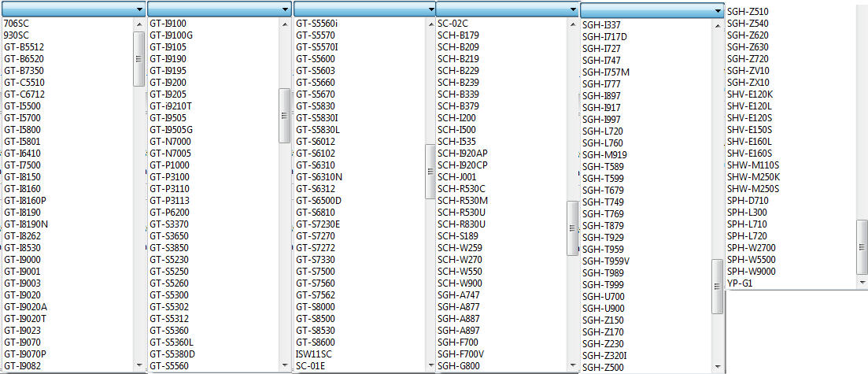Click the scrollbar thumb in the GT-I9100 list

click(x=285, y=115)
